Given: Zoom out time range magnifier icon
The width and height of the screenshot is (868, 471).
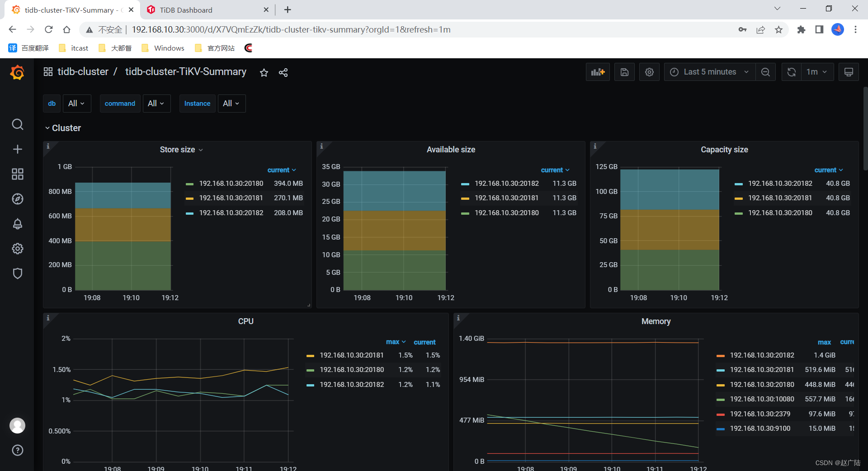Looking at the screenshot, I should (765, 72).
